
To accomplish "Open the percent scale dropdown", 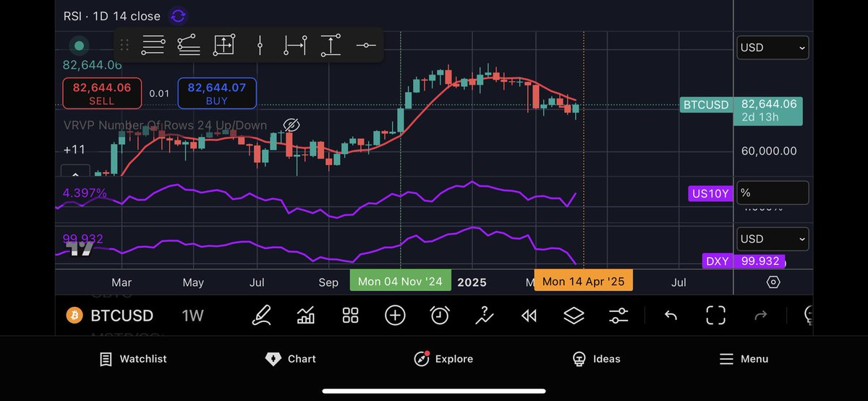I will 773,193.
